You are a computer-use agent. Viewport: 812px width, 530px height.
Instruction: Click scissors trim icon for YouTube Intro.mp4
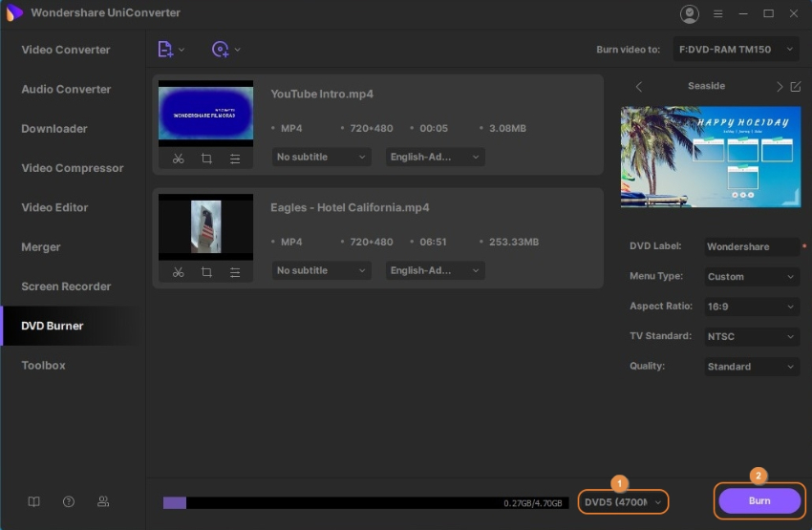click(178, 159)
